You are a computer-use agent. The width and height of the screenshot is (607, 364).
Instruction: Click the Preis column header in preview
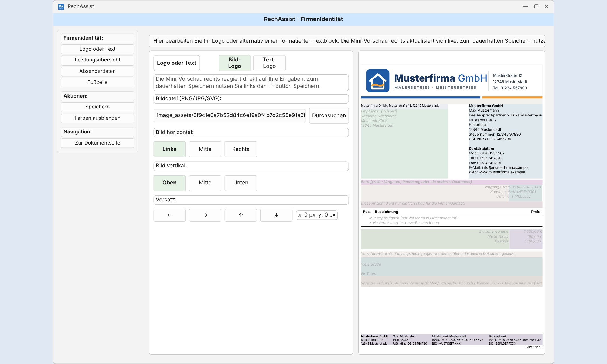(536, 212)
